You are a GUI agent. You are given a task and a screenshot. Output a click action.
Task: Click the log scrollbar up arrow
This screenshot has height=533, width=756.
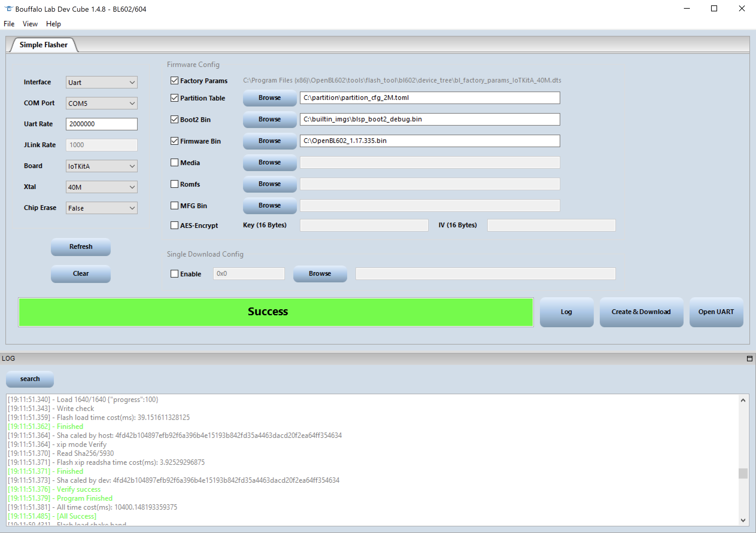coord(743,400)
